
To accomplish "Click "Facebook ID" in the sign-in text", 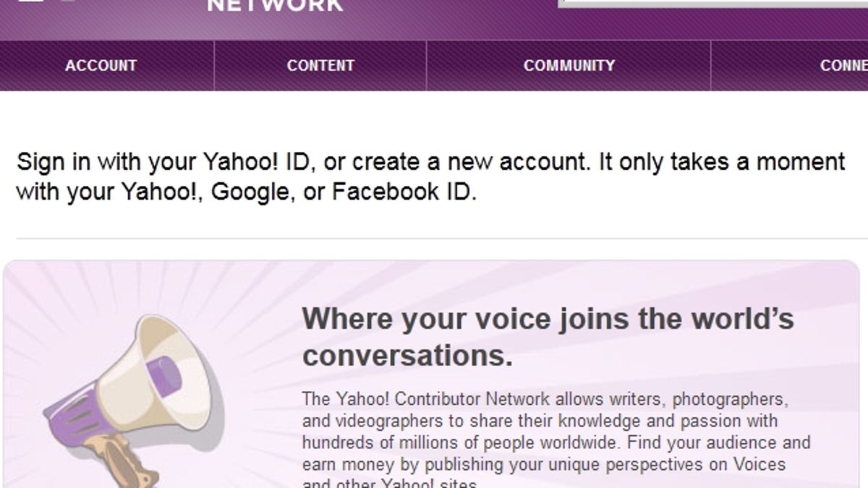I will [404, 193].
